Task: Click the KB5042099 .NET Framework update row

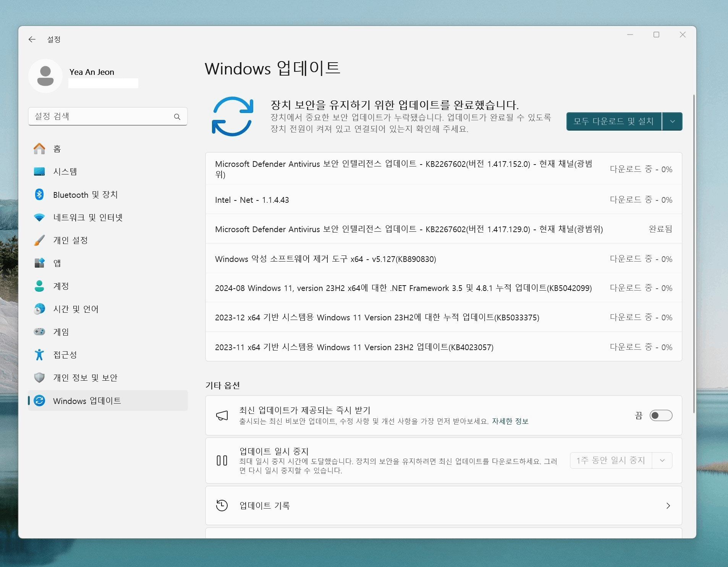Action: click(x=444, y=288)
